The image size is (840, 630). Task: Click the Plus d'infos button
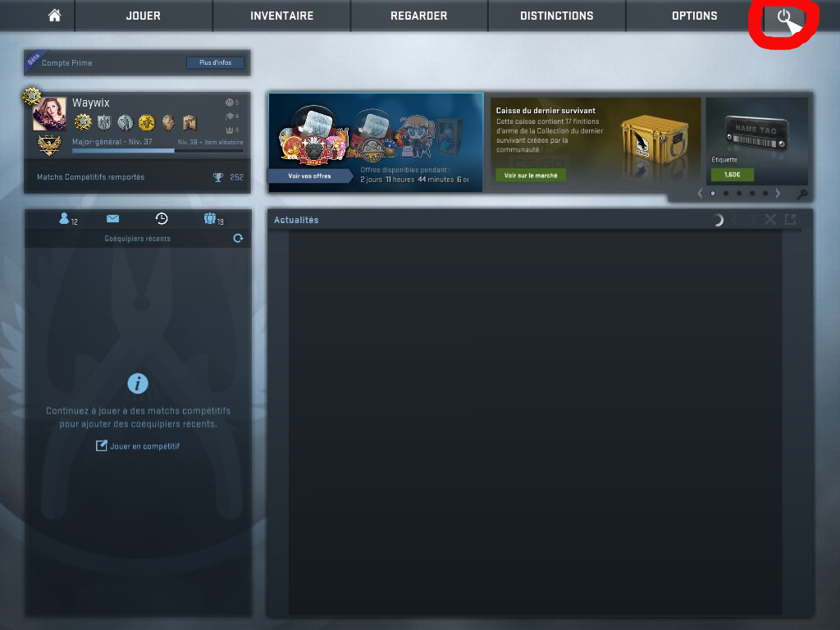[x=216, y=62]
